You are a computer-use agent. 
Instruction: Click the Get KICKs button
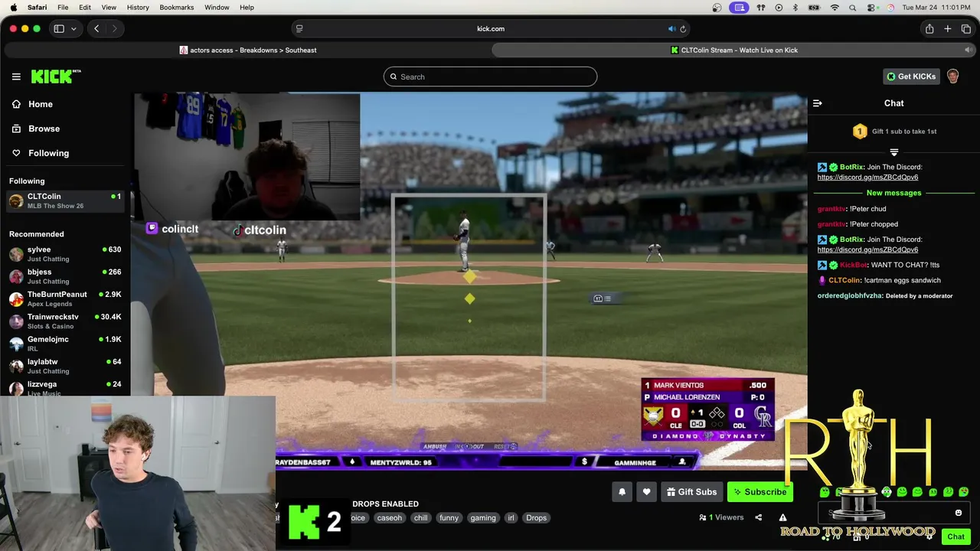pos(911,77)
